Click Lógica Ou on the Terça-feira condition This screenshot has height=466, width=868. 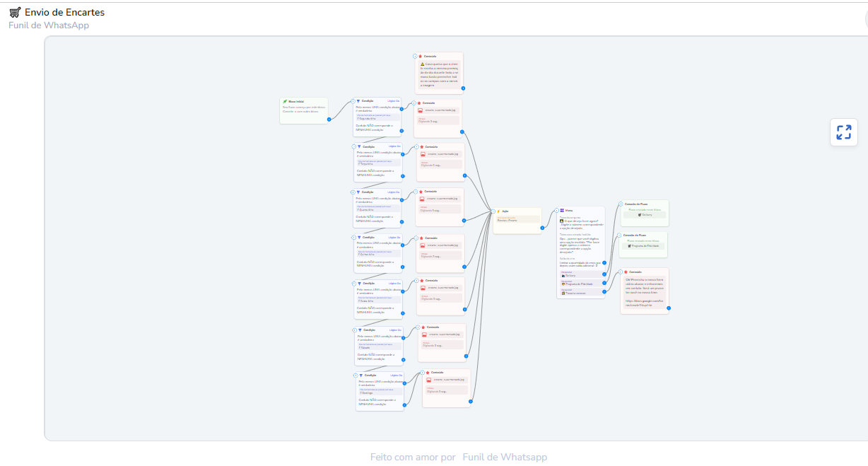tap(395, 146)
